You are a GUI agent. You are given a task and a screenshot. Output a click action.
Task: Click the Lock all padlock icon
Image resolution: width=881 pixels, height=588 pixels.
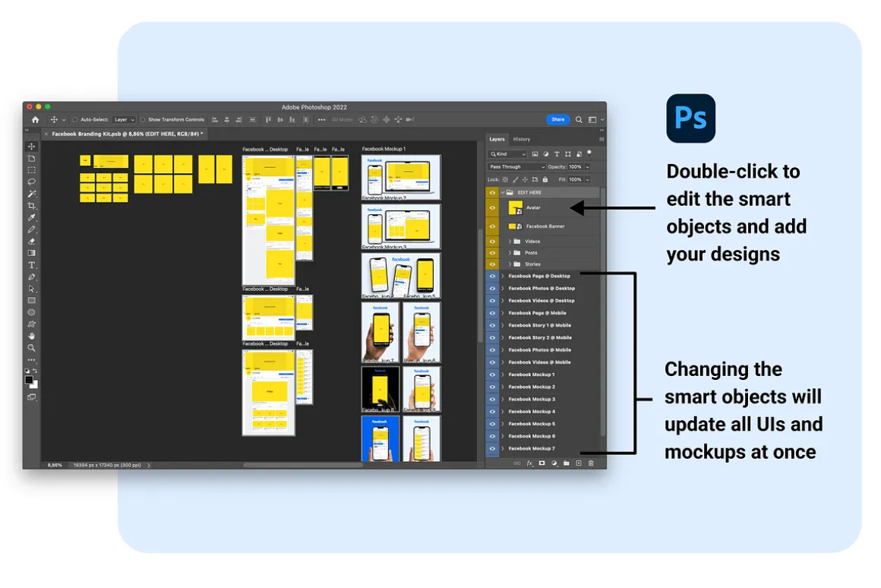pos(545,179)
